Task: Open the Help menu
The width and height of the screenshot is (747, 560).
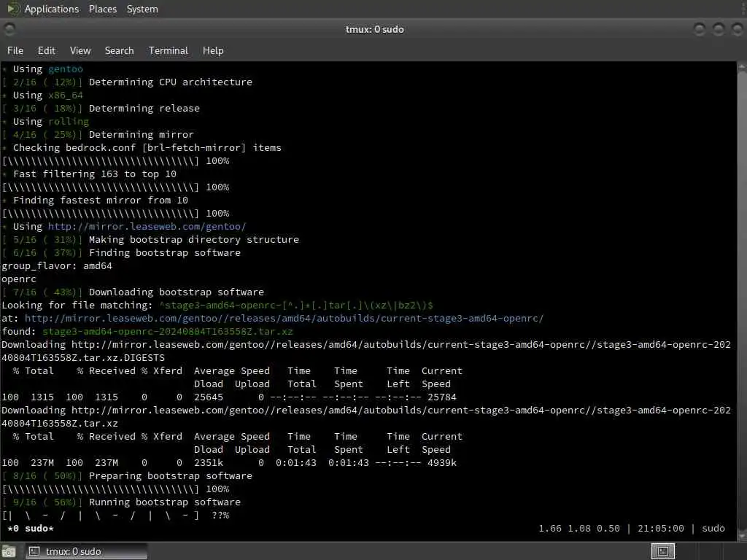Action: (x=213, y=50)
